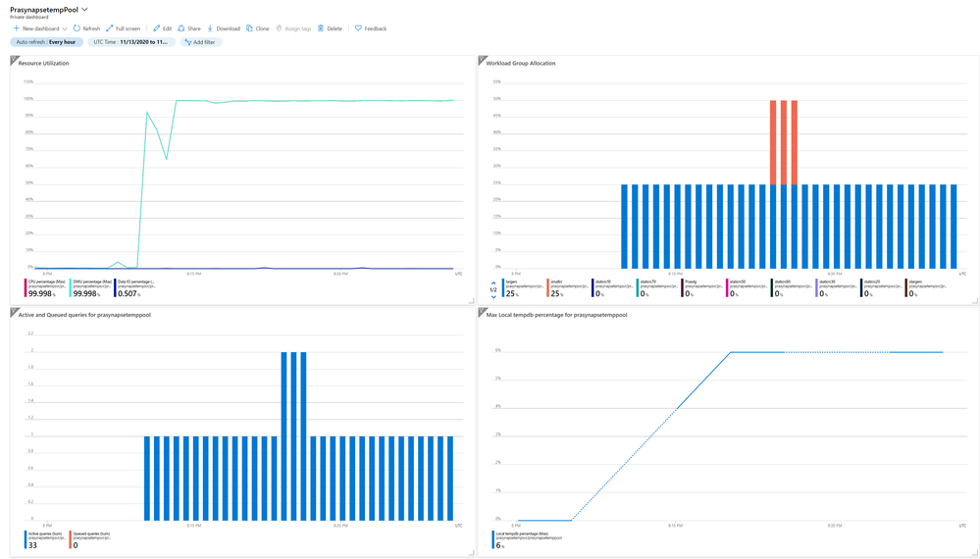Share the dashboard
The image size is (980, 559).
189,28
